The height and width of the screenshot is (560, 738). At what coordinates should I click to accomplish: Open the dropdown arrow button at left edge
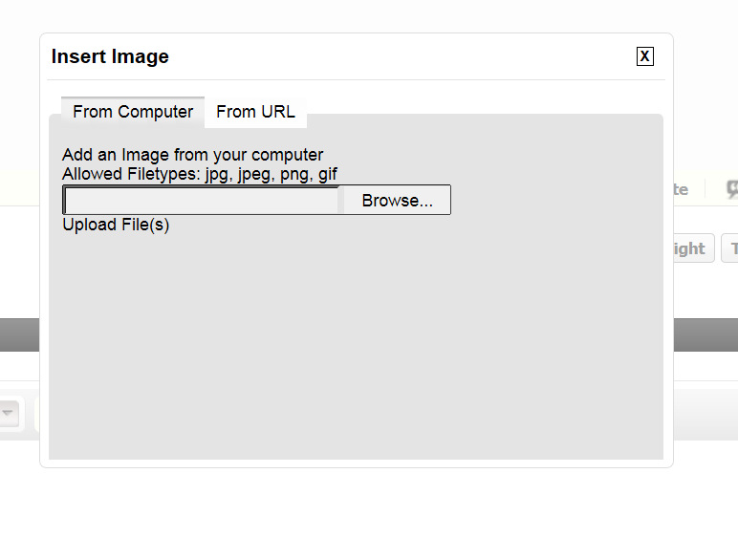click(10, 413)
